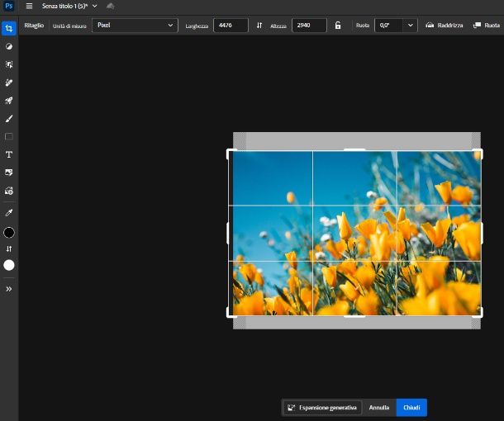Select the Brush tool

coord(9,119)
